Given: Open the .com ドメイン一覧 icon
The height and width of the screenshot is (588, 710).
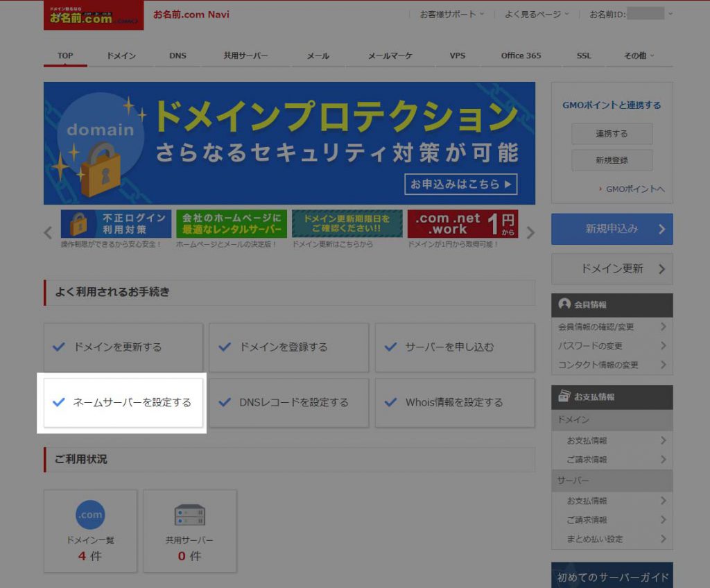Looking at the screenshot, I should 90,514.
